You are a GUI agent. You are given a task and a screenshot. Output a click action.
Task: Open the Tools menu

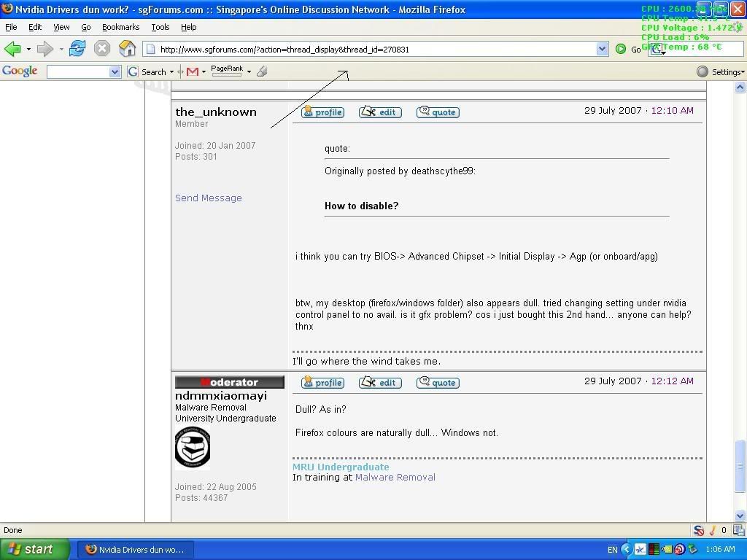160,27
